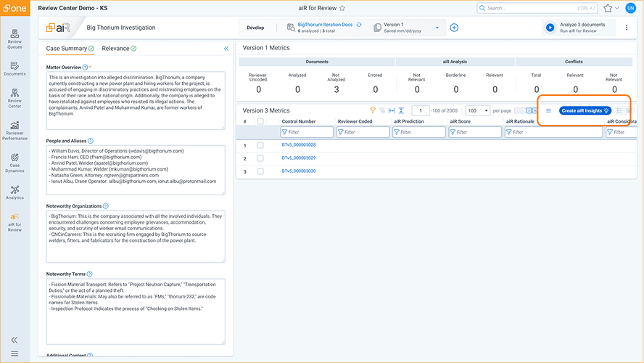The image size is (644, 363).
Task: Edit the People and Aliases text area
Action: tap(136, 170)
